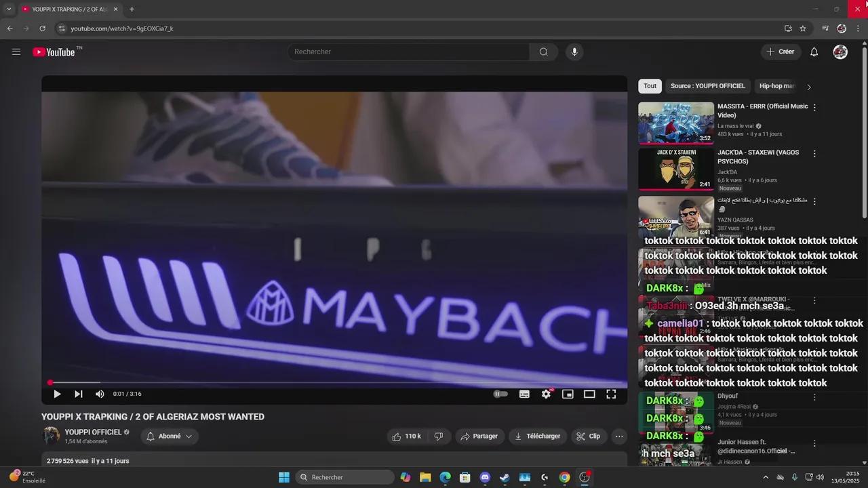Bookmark this page with the star
868x488 pixels.
coord(803,28)
